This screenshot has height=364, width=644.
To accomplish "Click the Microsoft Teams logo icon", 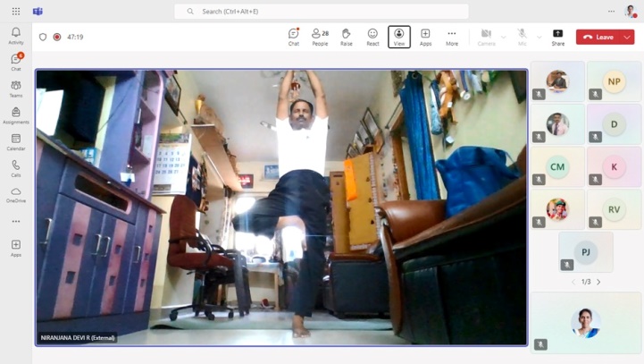I will (x=38, y=12).
